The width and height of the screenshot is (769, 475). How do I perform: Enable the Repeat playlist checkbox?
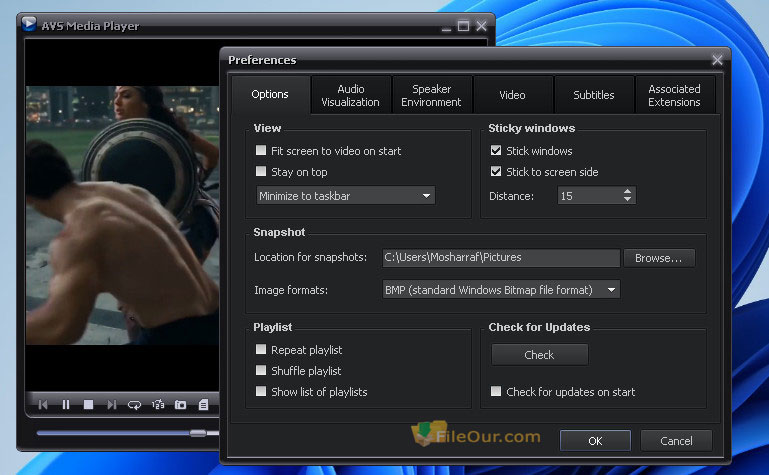pos(261,349)
